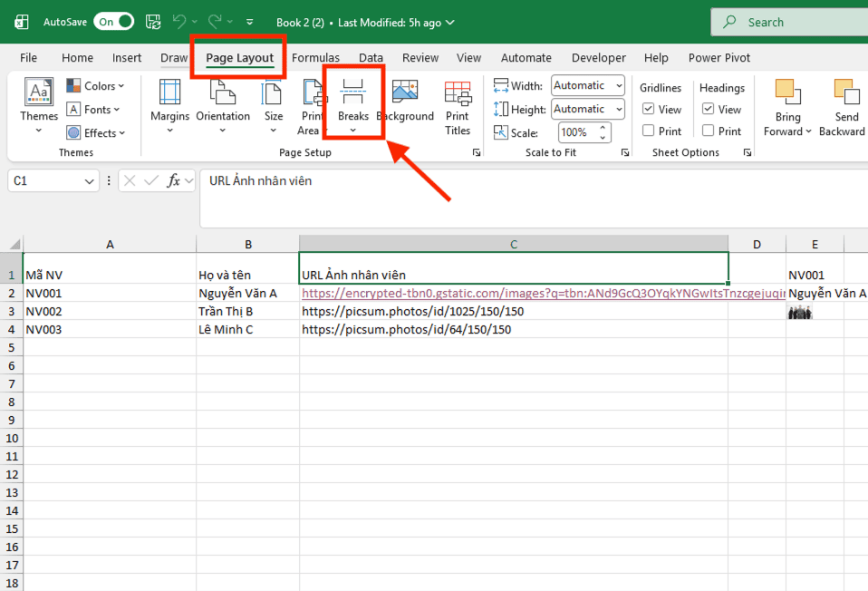Switch to the View tab
The image size is (868, 591).
468,58
